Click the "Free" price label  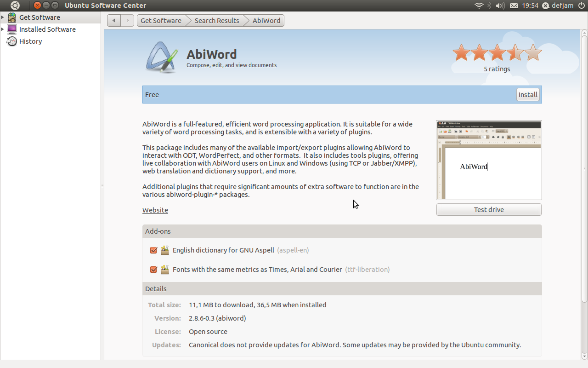click(152, 95)
